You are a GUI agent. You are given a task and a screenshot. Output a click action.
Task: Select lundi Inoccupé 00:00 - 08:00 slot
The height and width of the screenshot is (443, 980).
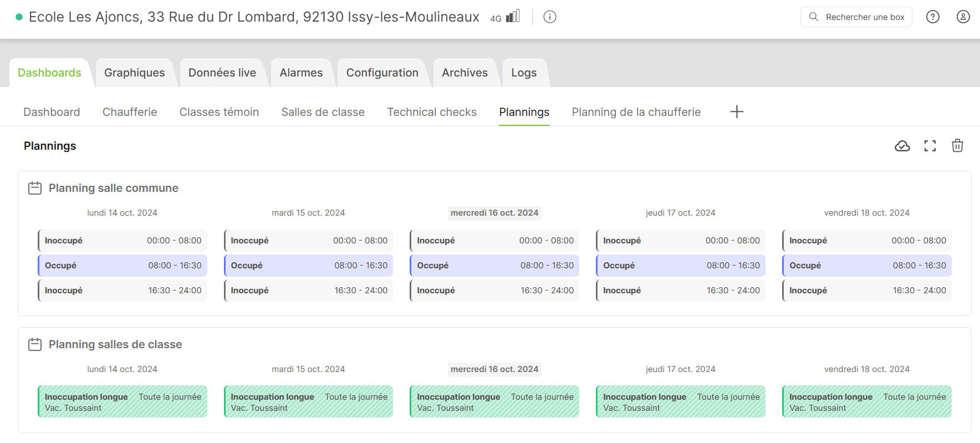click(x=122, y=241)
